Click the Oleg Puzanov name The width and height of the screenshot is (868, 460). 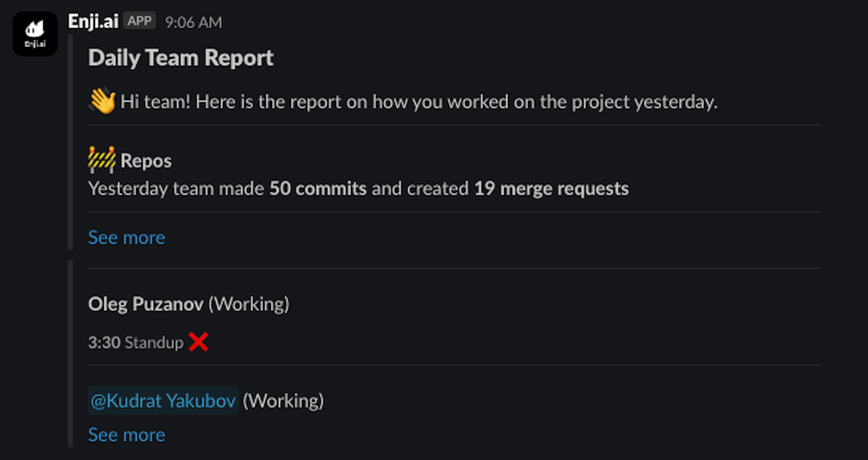click(x=146, y=304)
